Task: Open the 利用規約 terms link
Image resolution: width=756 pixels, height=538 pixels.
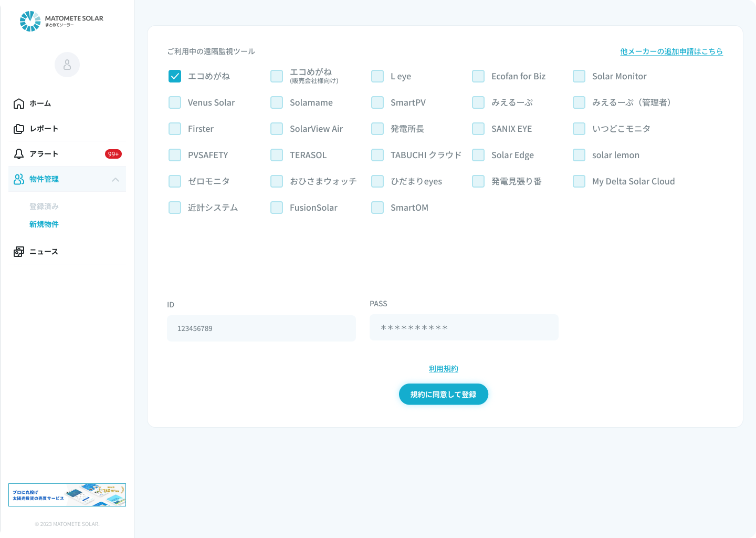Action: [x=443, y=368]
